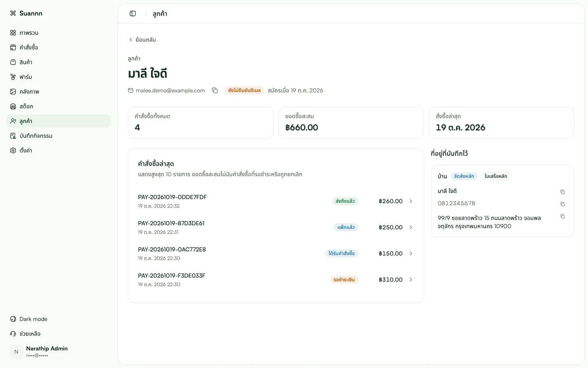Open the ภาพรวม menu item

point(59,33)
